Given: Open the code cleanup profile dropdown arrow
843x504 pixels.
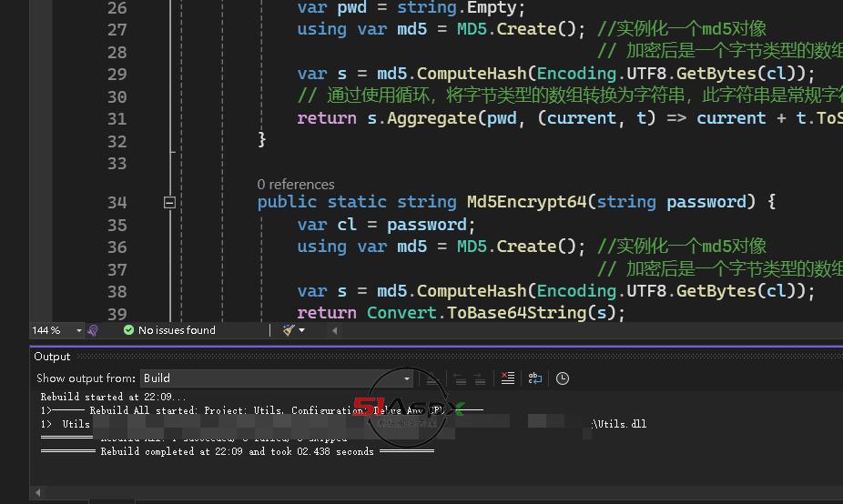Looking at the screenshot, I should pos(302,330).
